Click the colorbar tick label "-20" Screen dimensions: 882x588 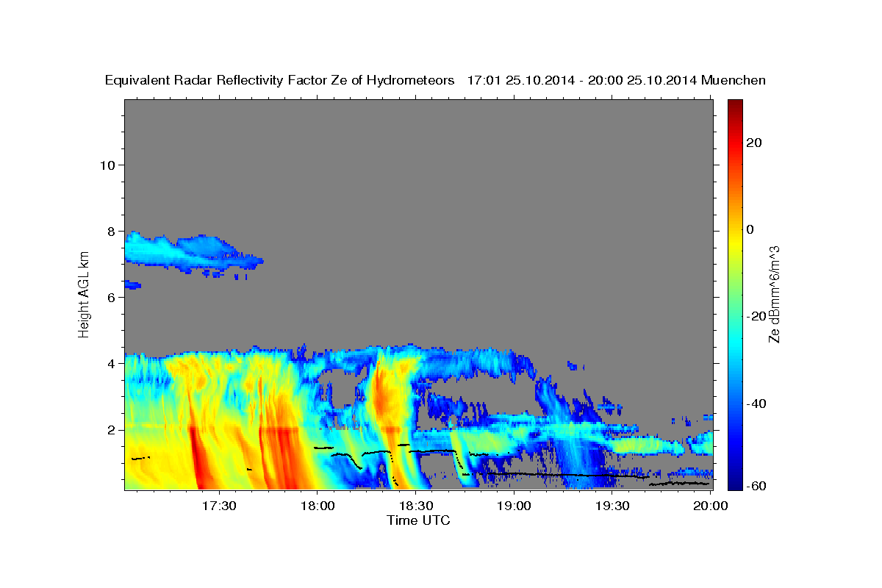[x=756, y=316]
